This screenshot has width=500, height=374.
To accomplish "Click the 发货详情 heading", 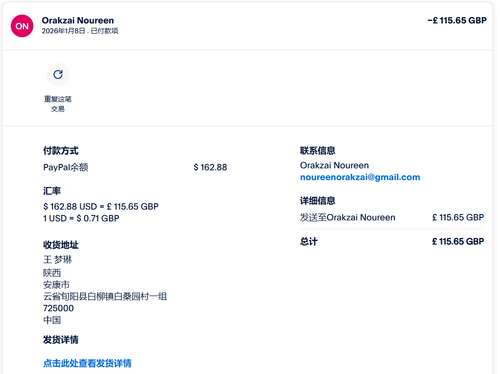I will coord(61,340).
